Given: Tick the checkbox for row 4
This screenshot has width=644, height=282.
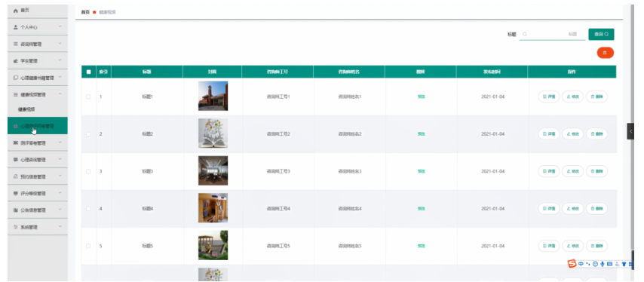Looking at the screenshot, I should point(88,209).
